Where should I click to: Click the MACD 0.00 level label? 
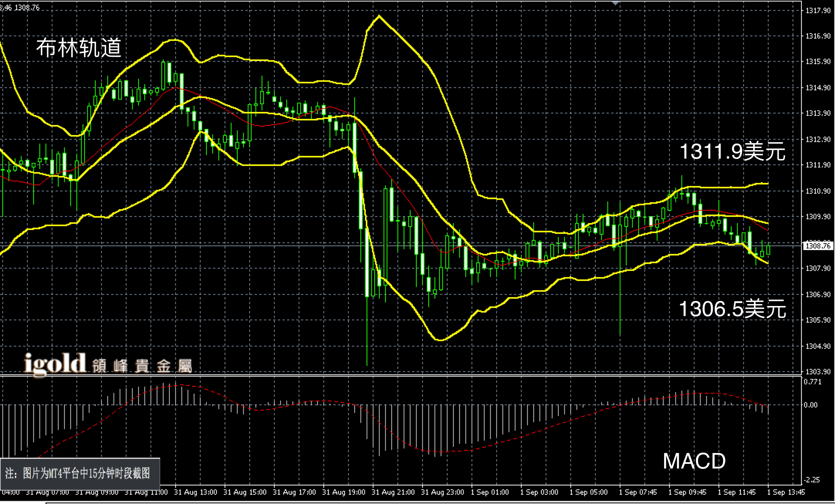tap(810, 405)
